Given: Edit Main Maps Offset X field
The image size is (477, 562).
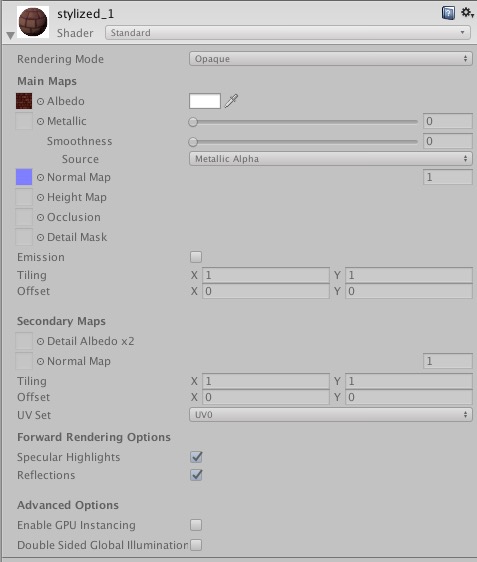Looking at the screenshot, I should coord(266,291).
